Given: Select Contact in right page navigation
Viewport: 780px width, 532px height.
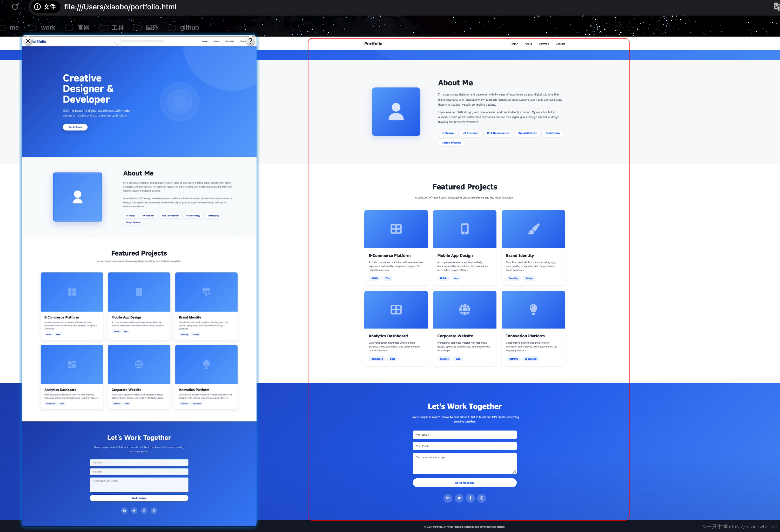Looking at the screenshot, I should 560,44.
